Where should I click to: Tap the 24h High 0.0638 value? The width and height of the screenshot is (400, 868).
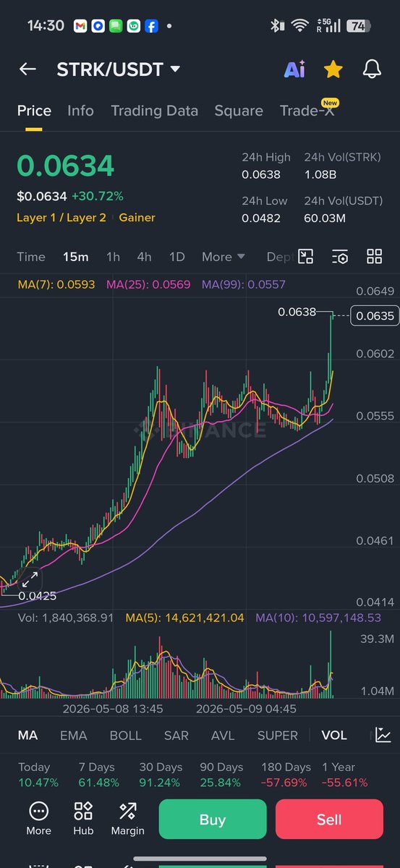point(260,174)
